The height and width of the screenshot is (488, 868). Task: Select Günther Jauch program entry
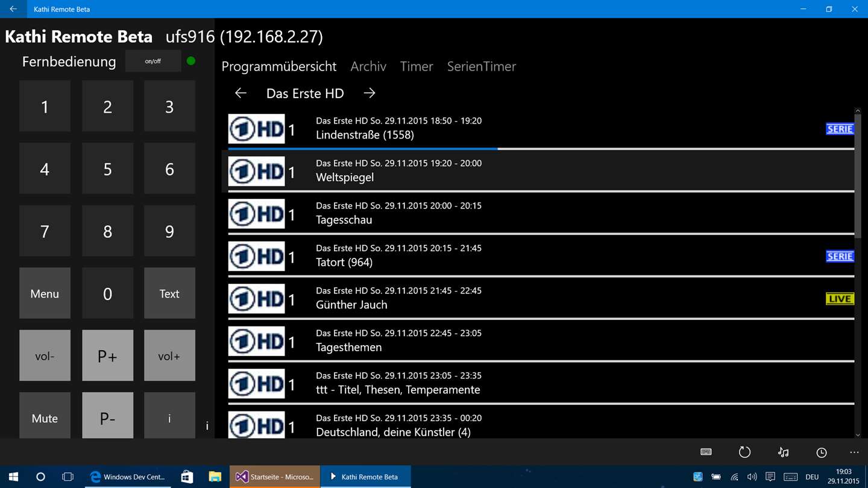(538, 299)
